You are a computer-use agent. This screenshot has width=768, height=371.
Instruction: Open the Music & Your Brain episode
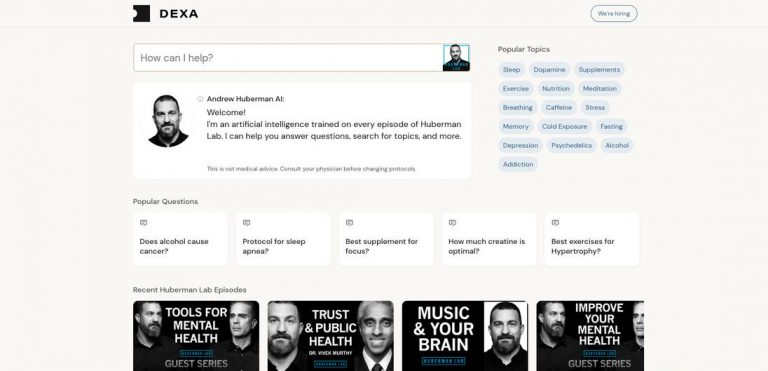465,336
